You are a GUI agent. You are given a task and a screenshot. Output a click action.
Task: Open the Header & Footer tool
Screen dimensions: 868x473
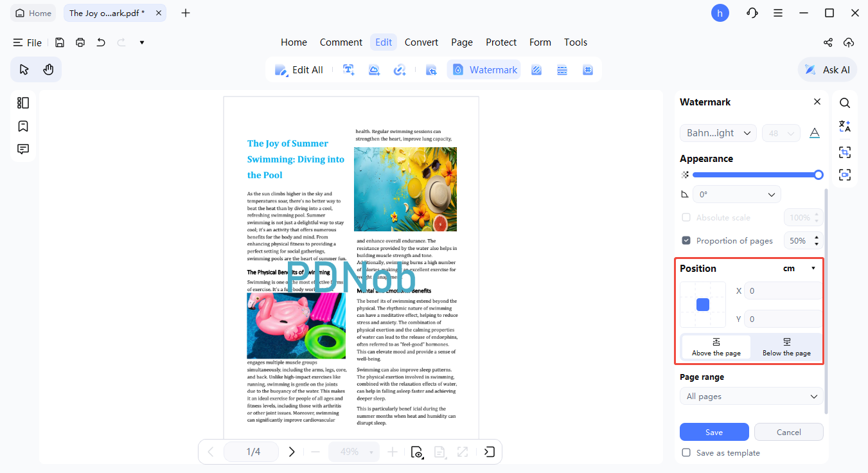[562, 69]
